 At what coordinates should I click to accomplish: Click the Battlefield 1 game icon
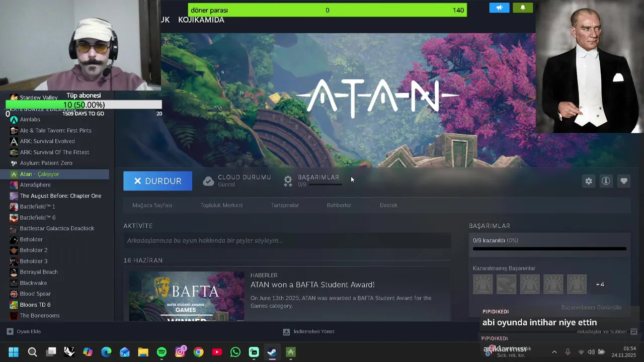(14, 207)
